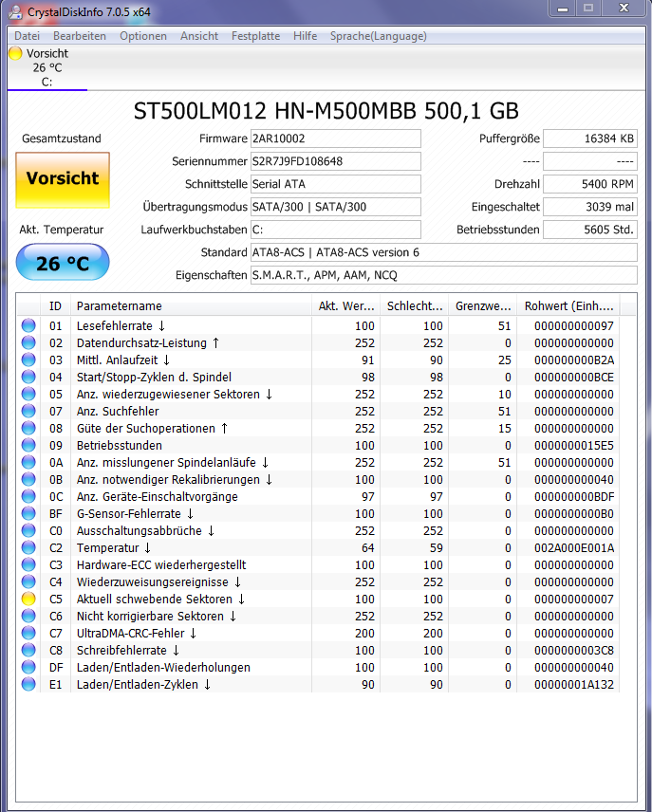Click the Puffergröße field 16384 KB

tap(590, 138)
